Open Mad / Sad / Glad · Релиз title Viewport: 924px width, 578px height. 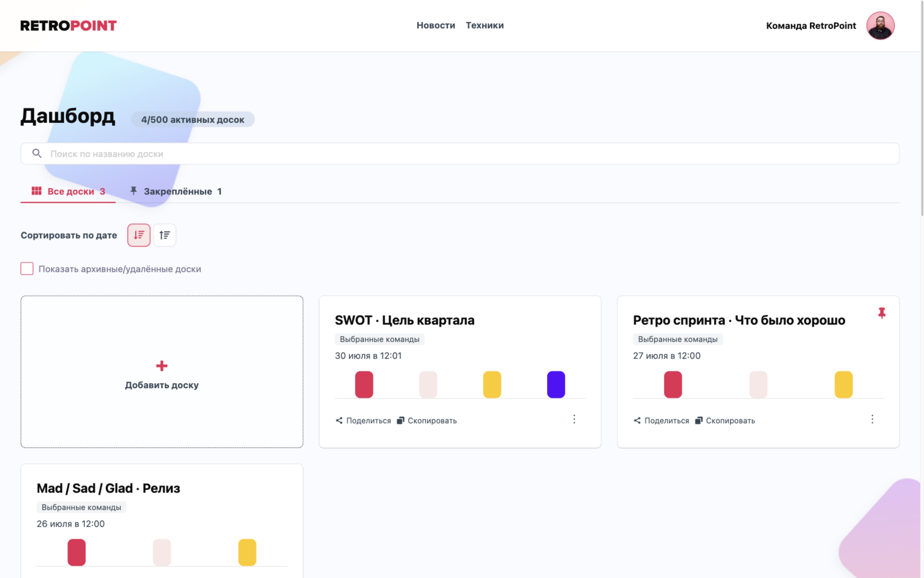tap(108, 489)
